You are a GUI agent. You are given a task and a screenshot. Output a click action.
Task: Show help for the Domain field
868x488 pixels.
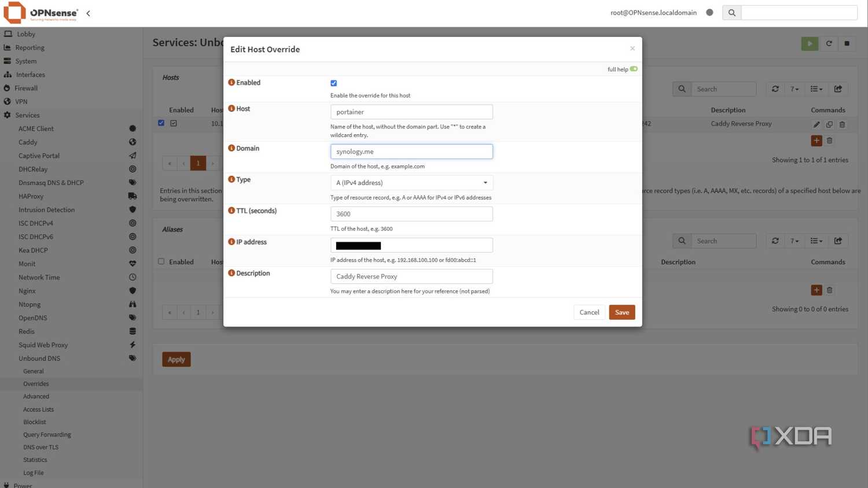[231, 148]
